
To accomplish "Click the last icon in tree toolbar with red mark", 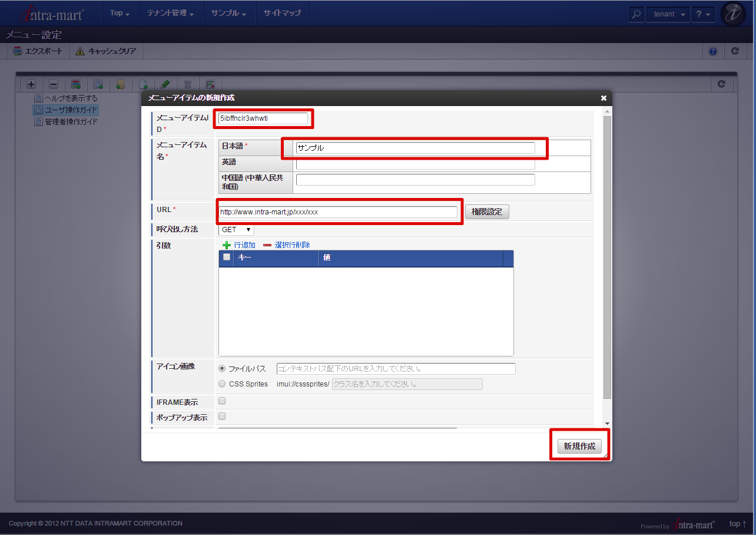I will pos(210,84).
